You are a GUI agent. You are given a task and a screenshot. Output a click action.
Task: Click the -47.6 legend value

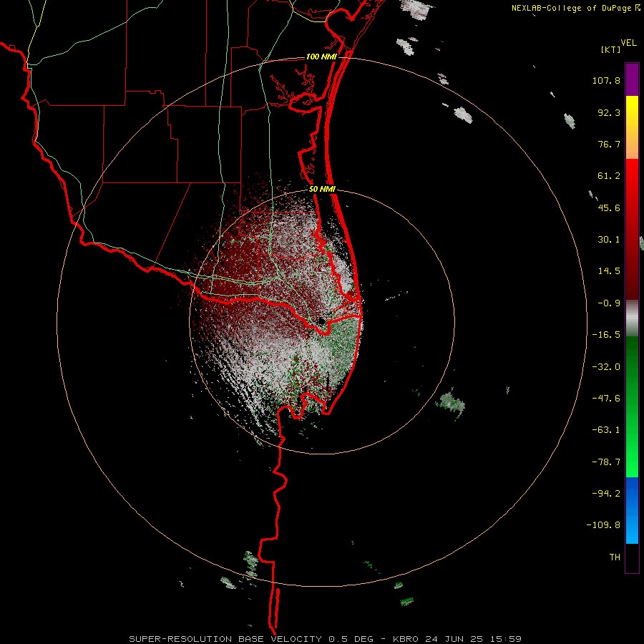606,399
